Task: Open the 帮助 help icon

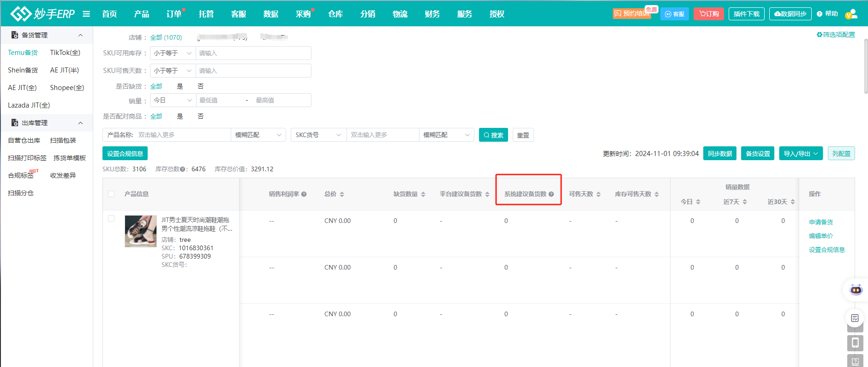Action: (x=820, y=14)
